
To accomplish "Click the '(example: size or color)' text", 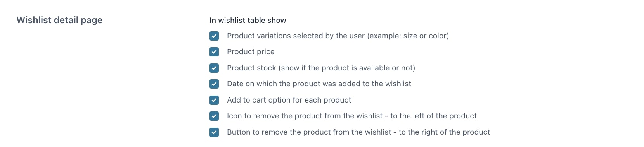I will point(408,36).
